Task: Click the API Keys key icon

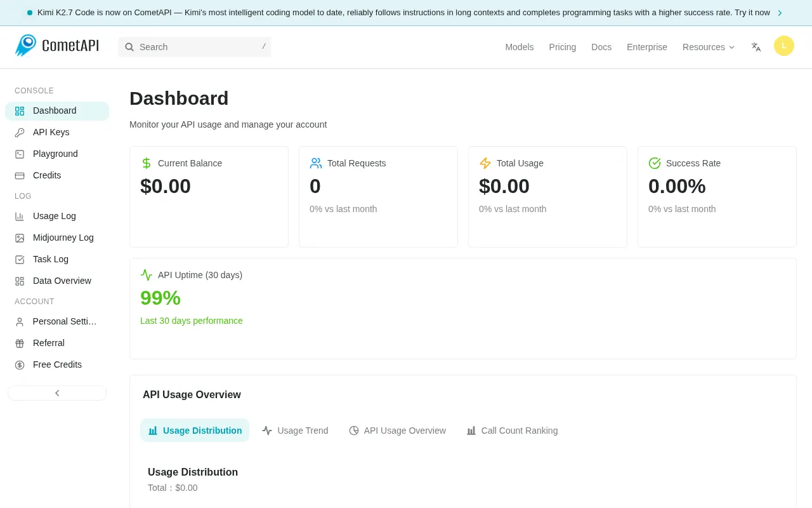Action: (x=20, y=133)
